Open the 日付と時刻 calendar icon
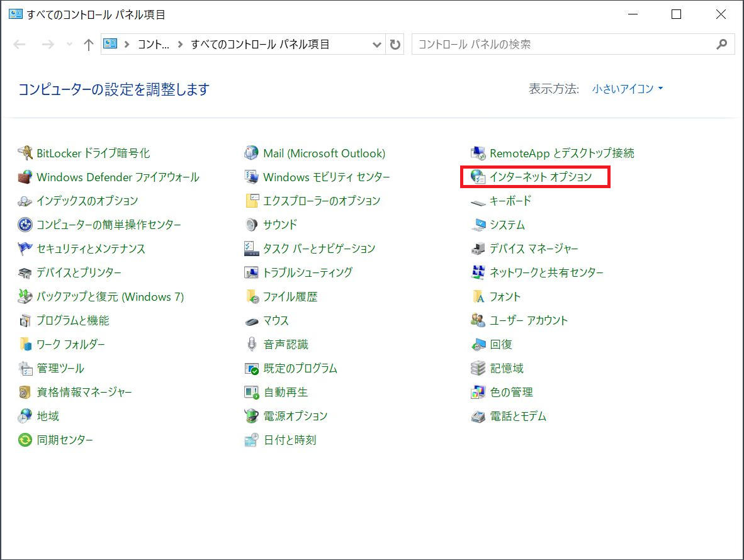Screen dimensions: 744x560 (252, 440)
